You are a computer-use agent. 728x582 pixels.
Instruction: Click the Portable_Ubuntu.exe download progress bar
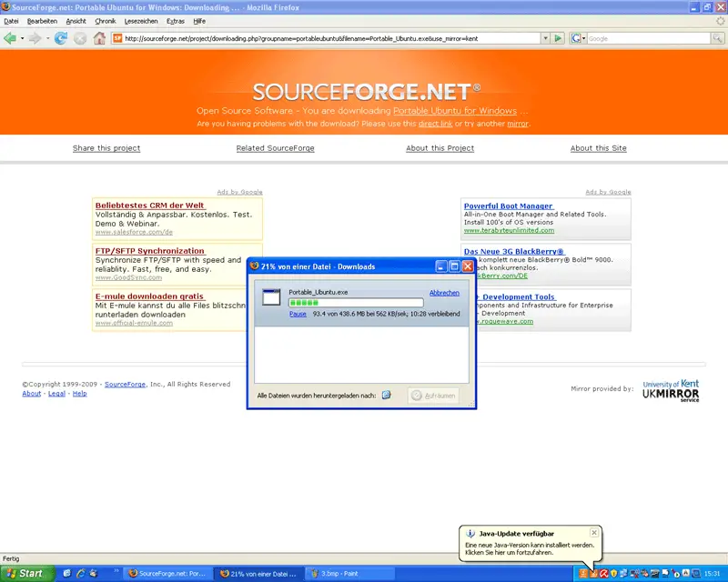(356, 303)
